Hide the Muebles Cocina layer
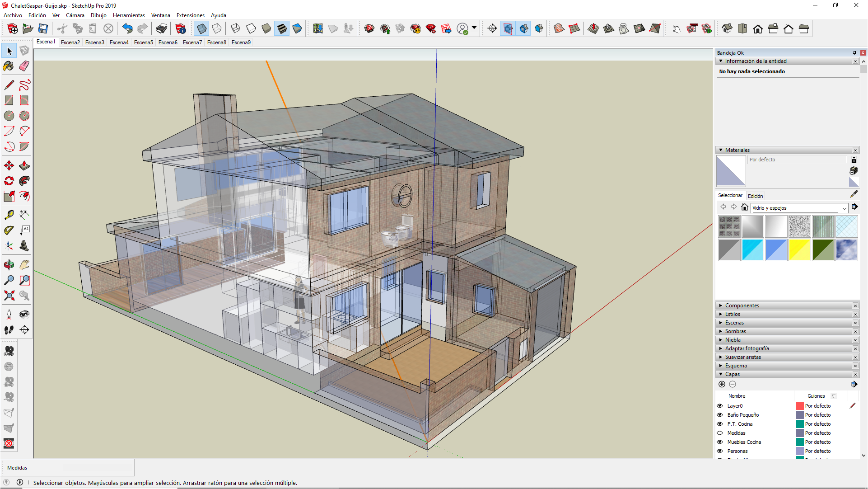The width and height of the screenshot is (868, 489). click(720, 442)
